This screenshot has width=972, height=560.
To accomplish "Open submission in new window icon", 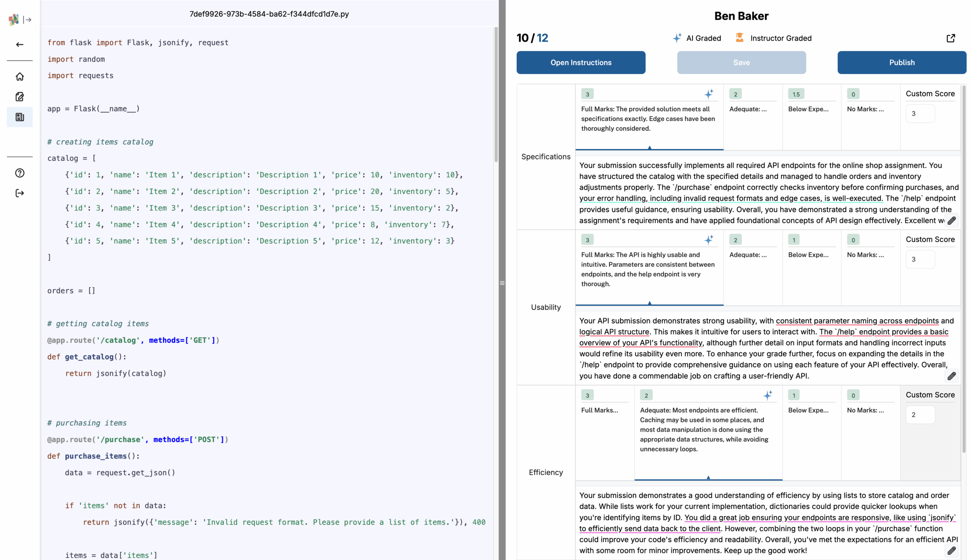I will click(950, 38).
